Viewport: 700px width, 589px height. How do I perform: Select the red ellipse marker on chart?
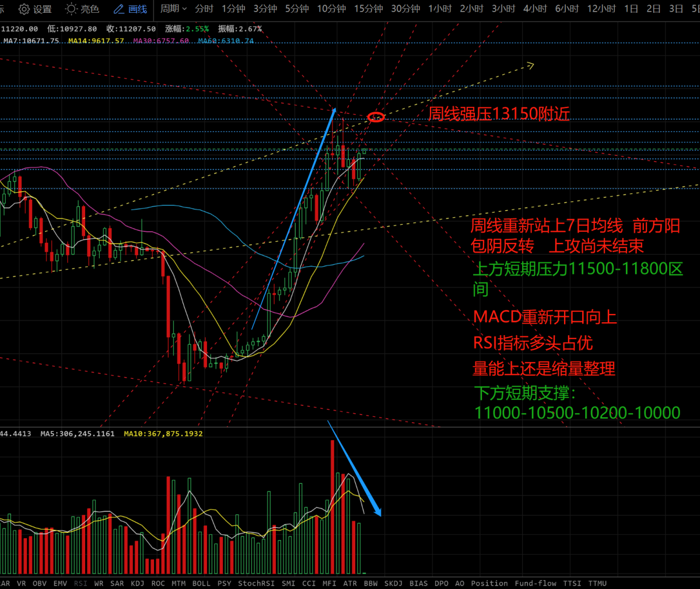[376, 117]
